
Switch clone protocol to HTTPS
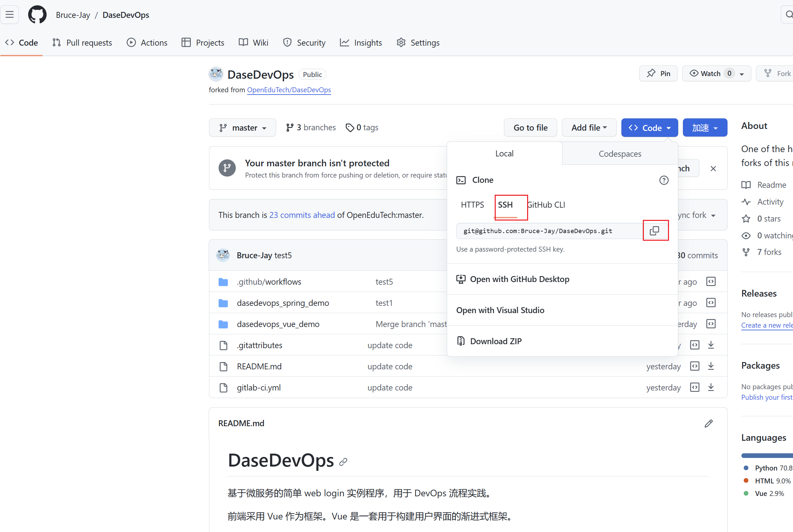(472, 205)
